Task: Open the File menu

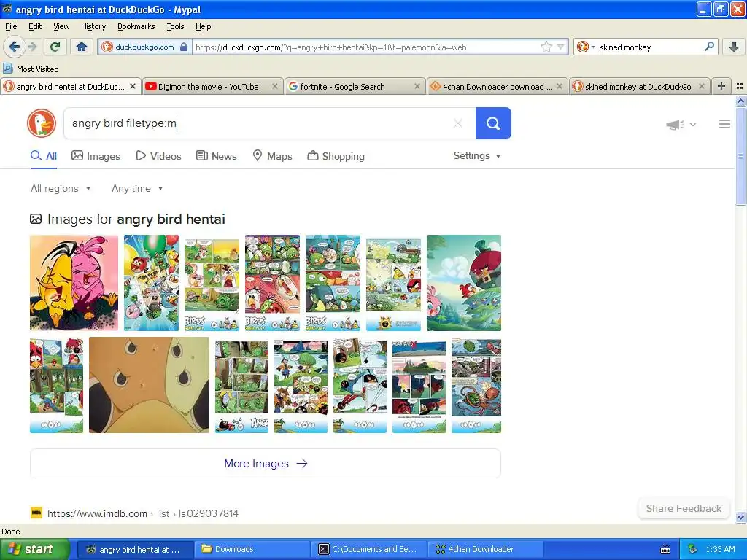Action: pyautogui.click(x=11, y=26)
